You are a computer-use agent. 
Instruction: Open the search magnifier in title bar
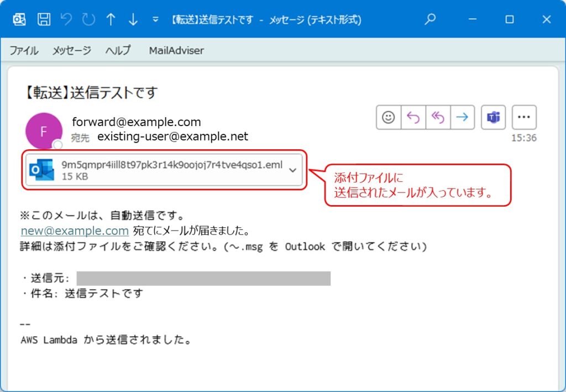tap(430, 19)
